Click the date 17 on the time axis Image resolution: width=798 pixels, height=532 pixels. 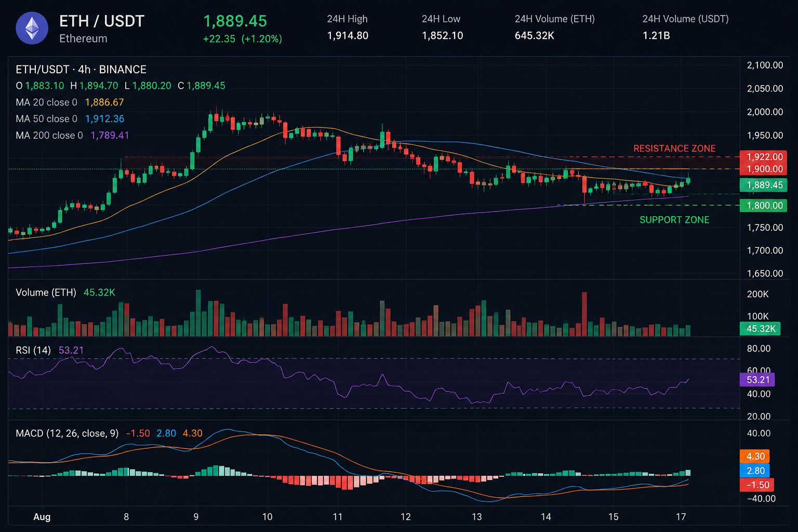(x=681, y=517)
